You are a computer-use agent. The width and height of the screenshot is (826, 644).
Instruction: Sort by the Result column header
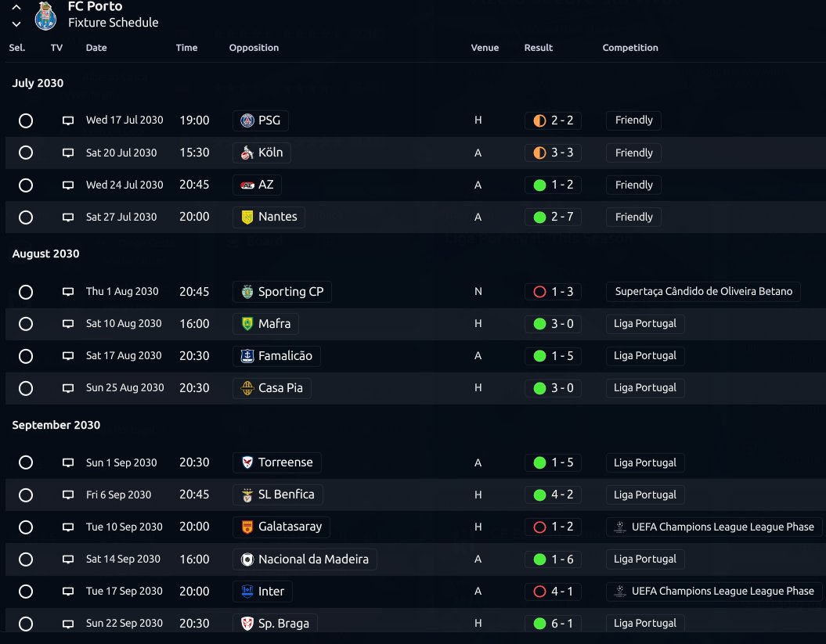point(539,48)
